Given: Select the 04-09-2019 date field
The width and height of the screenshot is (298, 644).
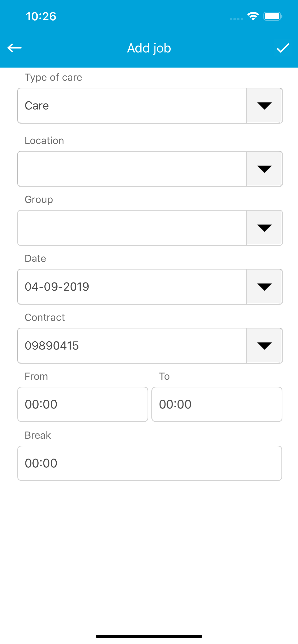Looking at the screenshot, I should coord(132,287).
